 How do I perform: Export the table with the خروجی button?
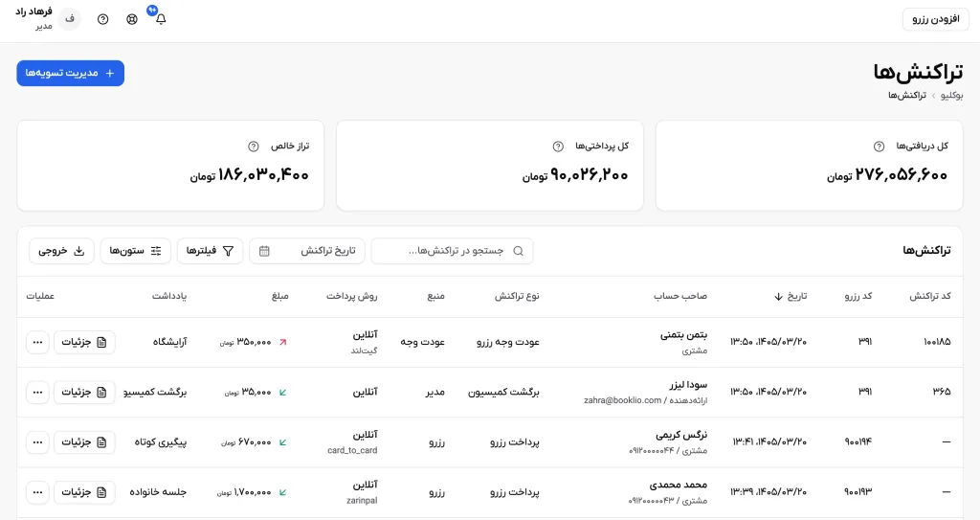coord(61,251)
